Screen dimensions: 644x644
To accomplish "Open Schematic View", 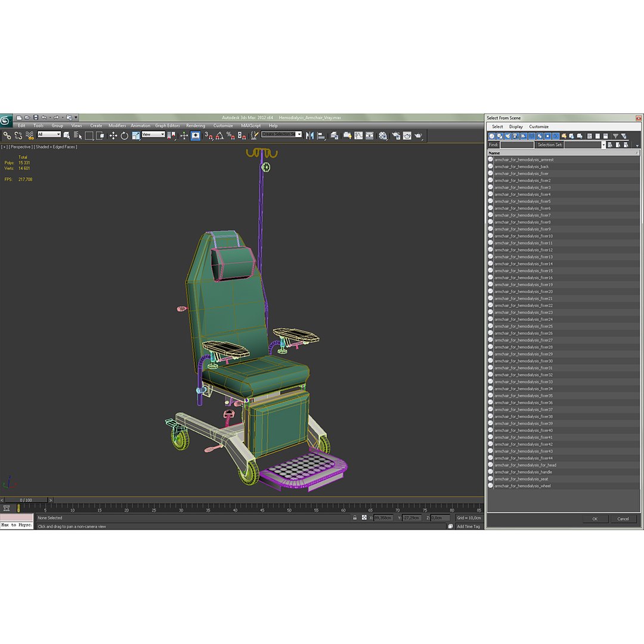I will [x=370, y=135].
